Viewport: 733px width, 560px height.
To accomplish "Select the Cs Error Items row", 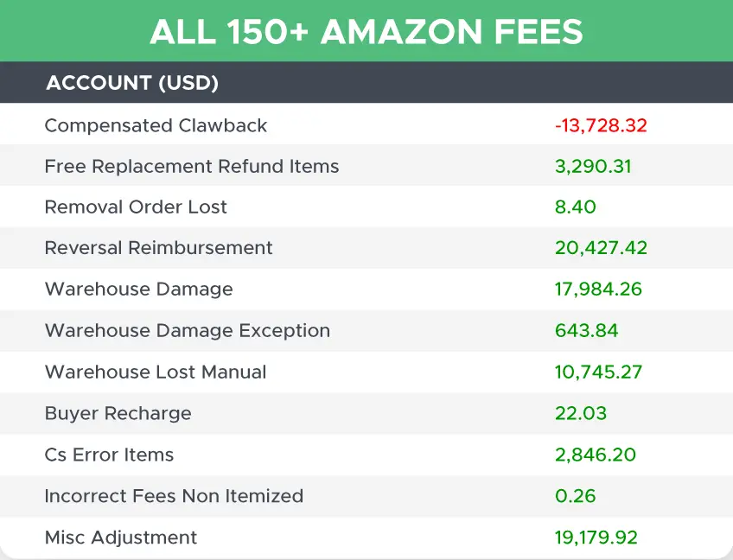I will 109,455.
